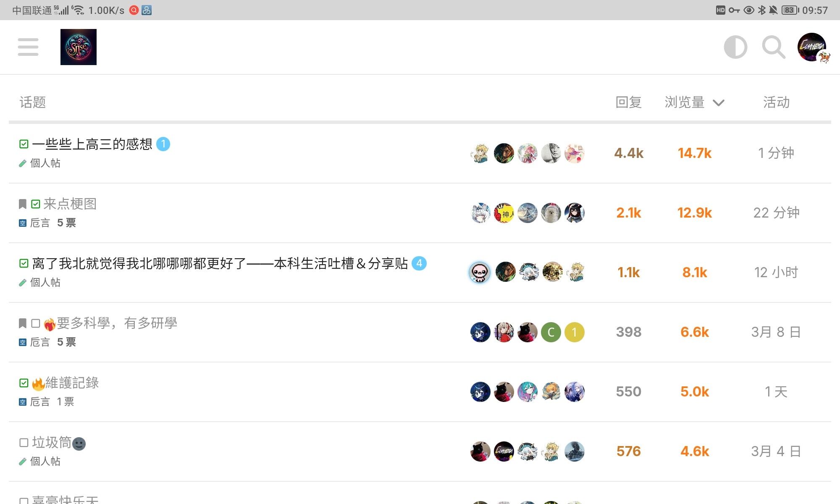Toggle empty checkbox beside 垃圾筒
Image resolution: width=840 pixels, height=504 pixels.
24,442
